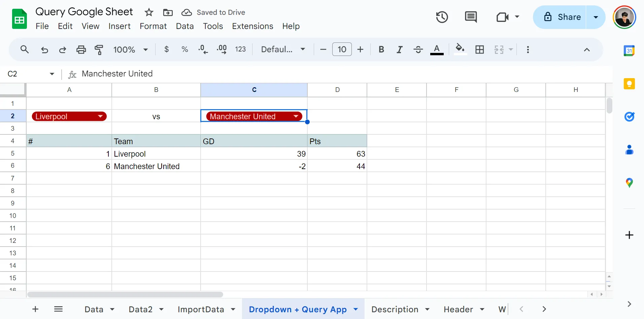Activate the paint format tool

(99, 50)
